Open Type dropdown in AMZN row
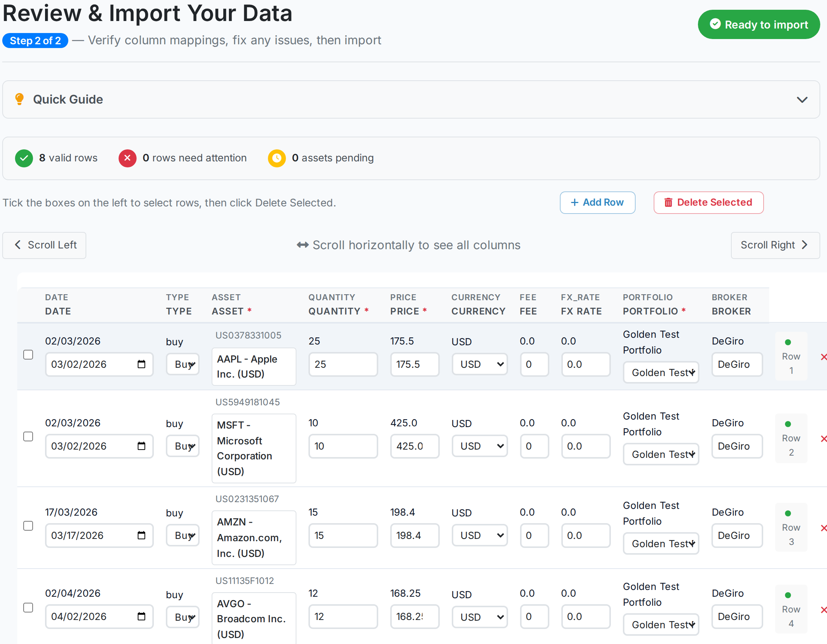Viewport: 827px width, 644px height. tap(182, 536)
